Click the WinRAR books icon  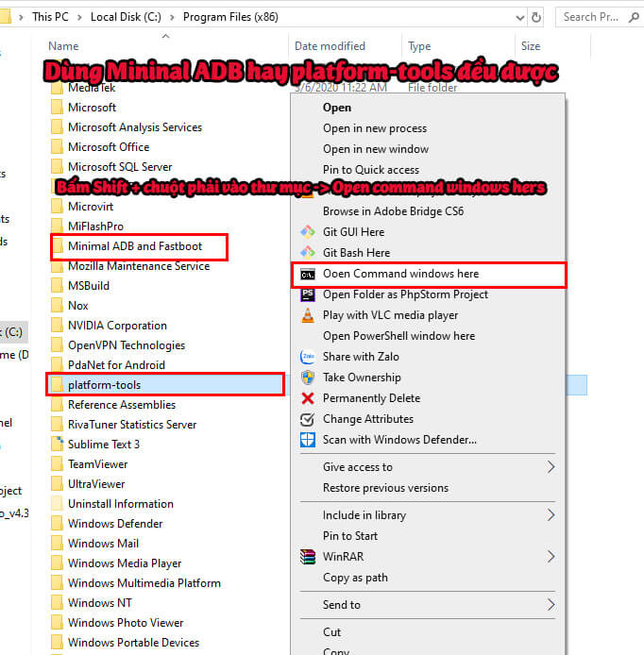click(307, 557)
